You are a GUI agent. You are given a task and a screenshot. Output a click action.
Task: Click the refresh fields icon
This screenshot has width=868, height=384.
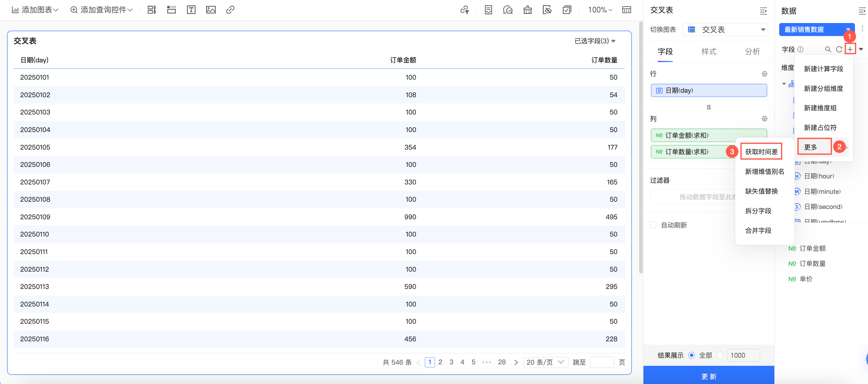pos(839,49)
